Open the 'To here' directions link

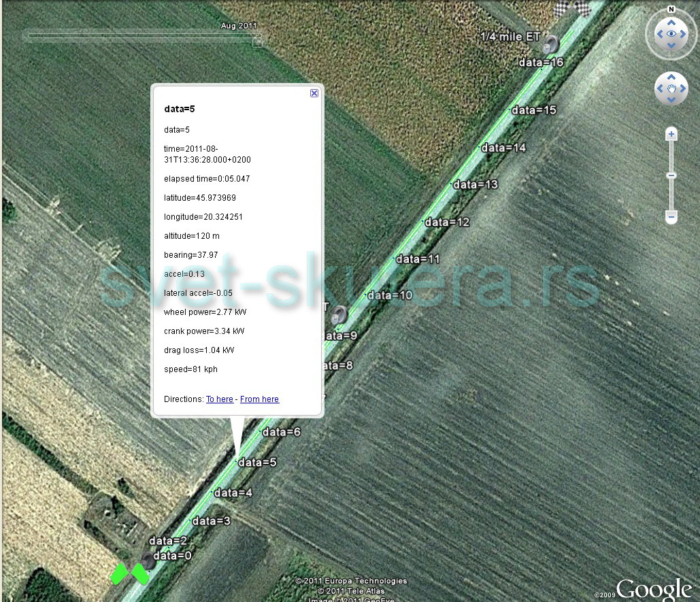click(x=219, y=399)
